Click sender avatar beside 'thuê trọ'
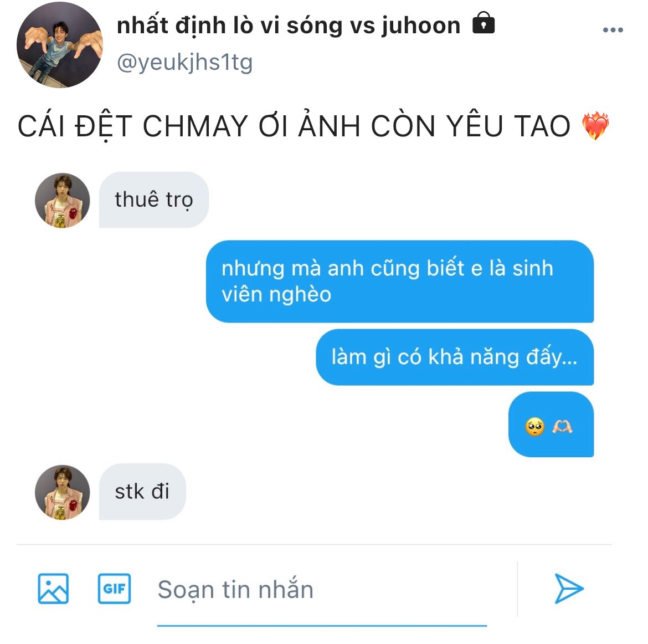Screen dimensions: 648x644 pos(63,201)
